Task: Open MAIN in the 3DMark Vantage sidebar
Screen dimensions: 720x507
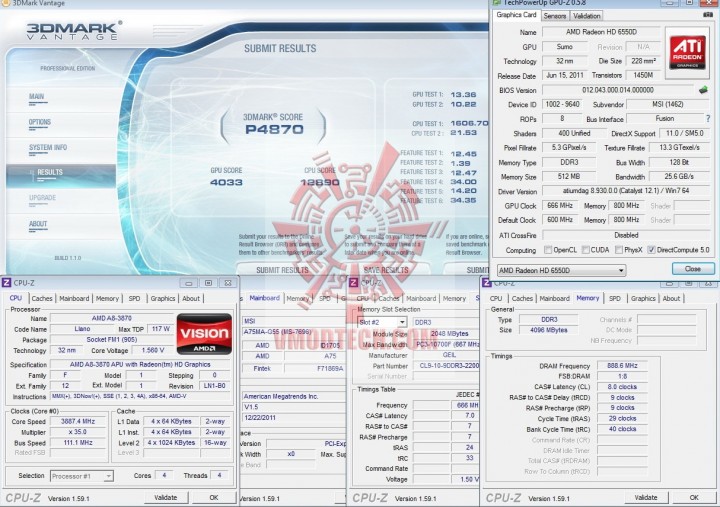Action: click(36, 96)
